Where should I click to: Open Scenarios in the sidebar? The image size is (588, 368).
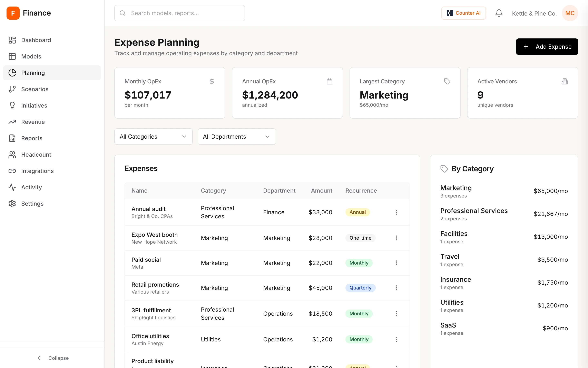(52, 89)
